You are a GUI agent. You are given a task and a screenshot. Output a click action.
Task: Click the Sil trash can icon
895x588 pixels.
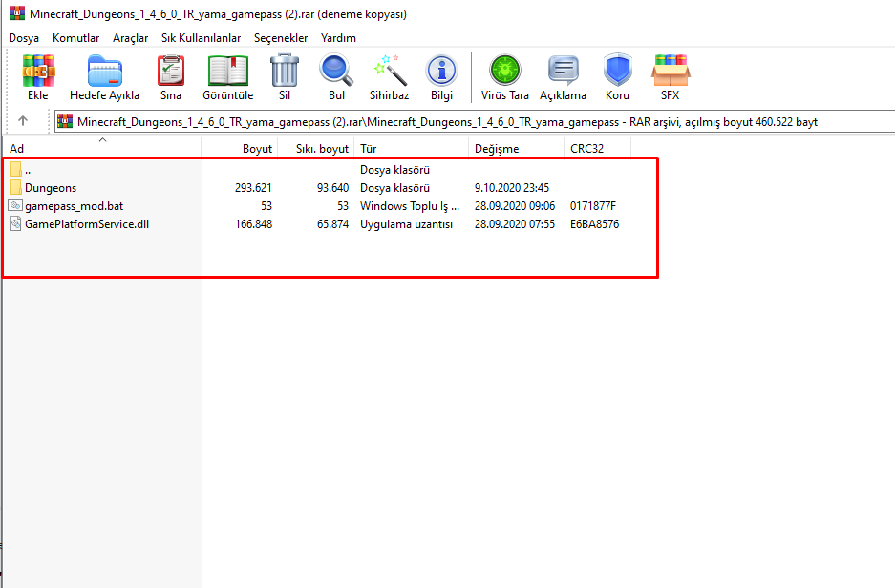click(285, 70)
